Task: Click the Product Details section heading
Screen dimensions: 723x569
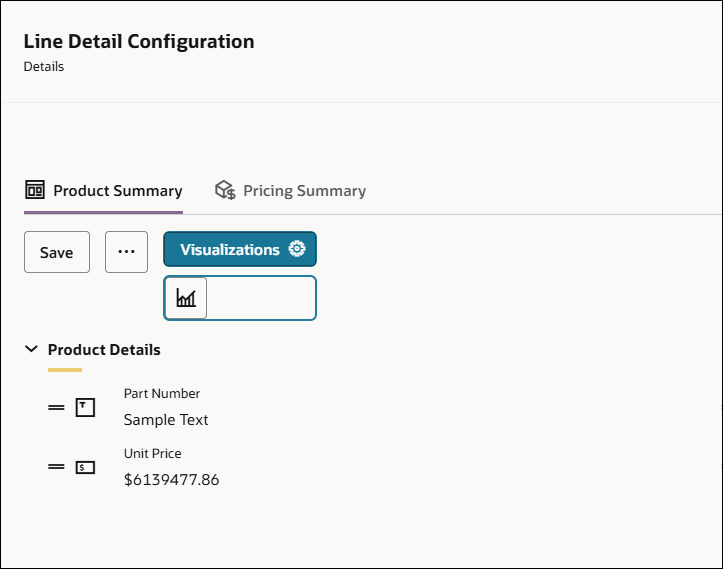Action: 104,350
